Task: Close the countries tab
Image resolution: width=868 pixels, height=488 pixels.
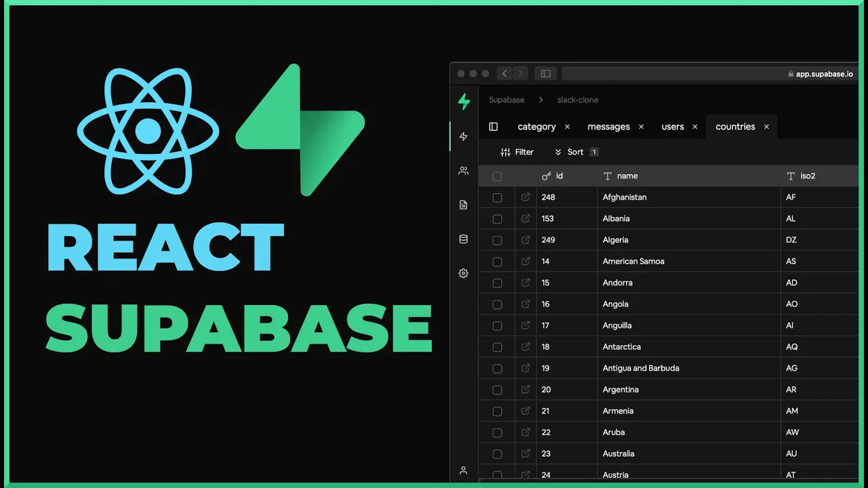Action: pyautogui.click(x=766, y=127)
